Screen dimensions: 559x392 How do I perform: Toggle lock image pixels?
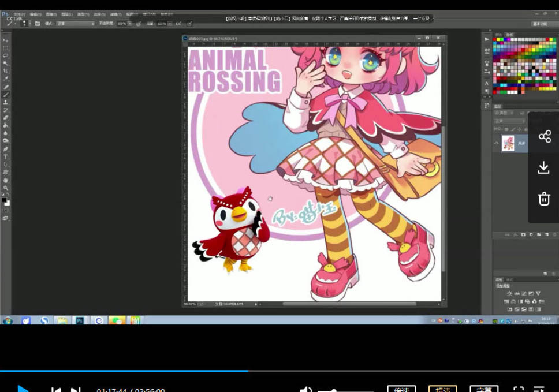point(513,129)
